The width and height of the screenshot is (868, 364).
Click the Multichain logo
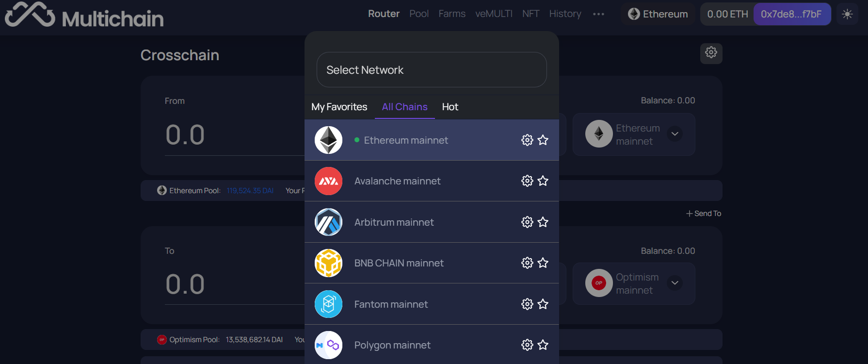tap(84, 15)
